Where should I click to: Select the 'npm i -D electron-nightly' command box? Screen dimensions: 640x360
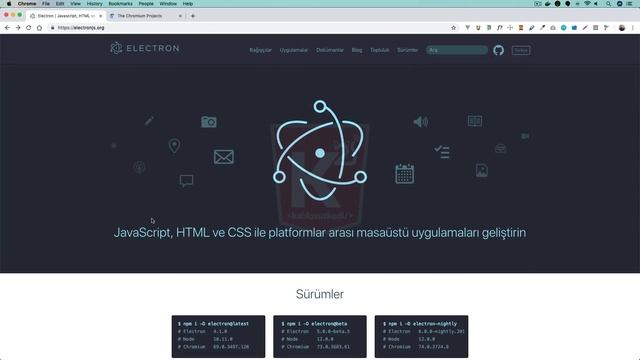(421, 336)
